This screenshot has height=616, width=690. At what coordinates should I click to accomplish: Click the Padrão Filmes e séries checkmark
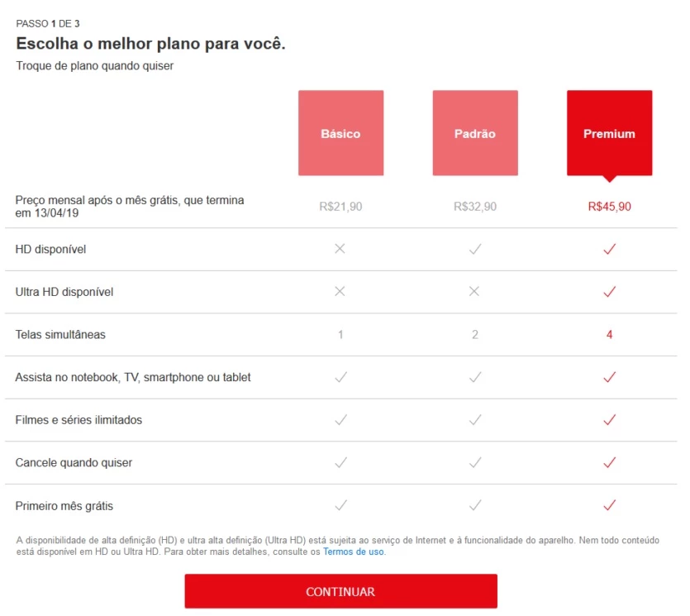pyautogui.click(x=475, y=420)
